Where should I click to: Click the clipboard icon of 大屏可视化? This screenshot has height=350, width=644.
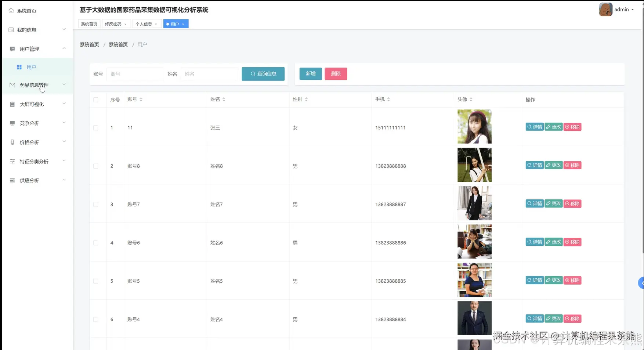pyautogui.click(x=12, y=104)
